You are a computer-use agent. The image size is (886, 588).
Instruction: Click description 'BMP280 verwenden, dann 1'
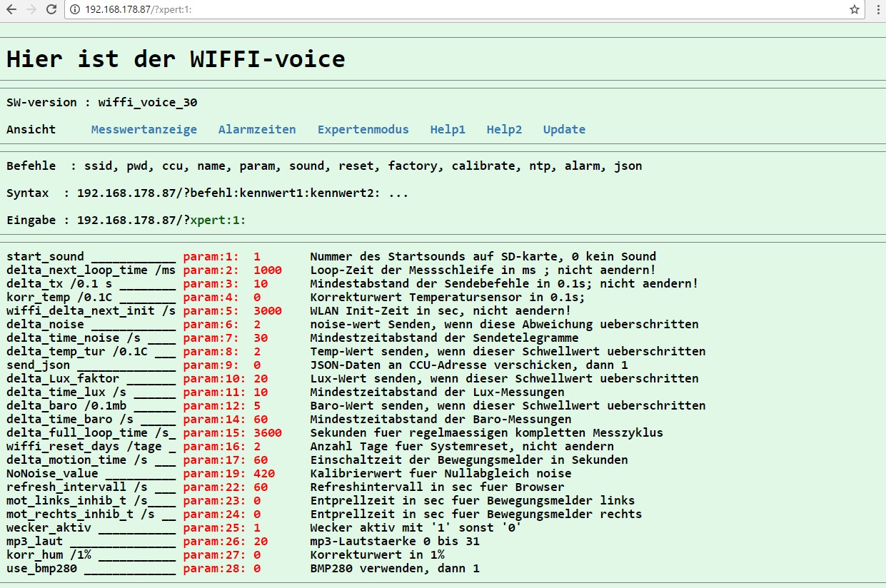[395, 568]
